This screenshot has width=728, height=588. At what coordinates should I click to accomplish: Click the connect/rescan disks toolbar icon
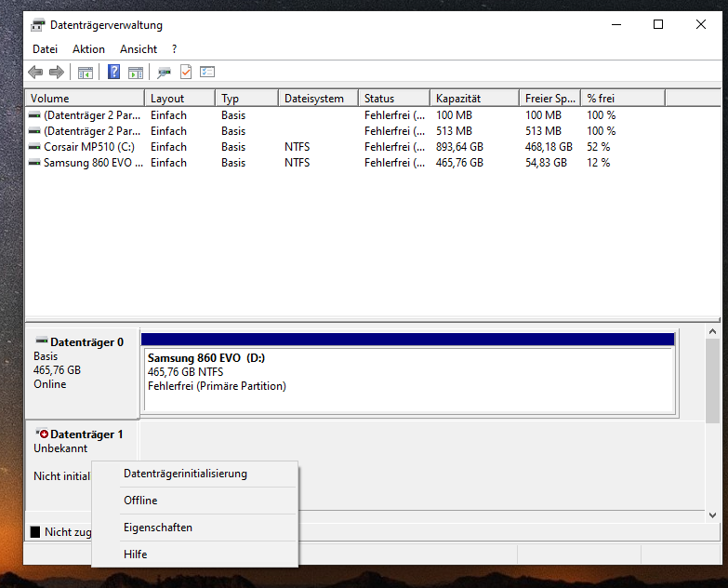164,73
